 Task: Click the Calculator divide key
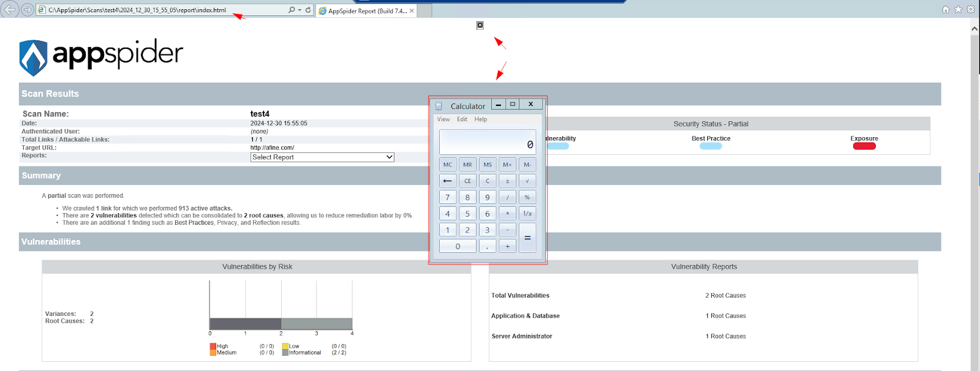tap(507, 197)
